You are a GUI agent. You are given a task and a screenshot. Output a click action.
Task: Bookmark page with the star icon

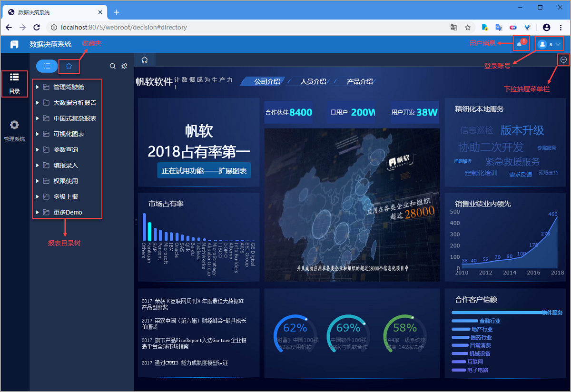click(468, 27)
